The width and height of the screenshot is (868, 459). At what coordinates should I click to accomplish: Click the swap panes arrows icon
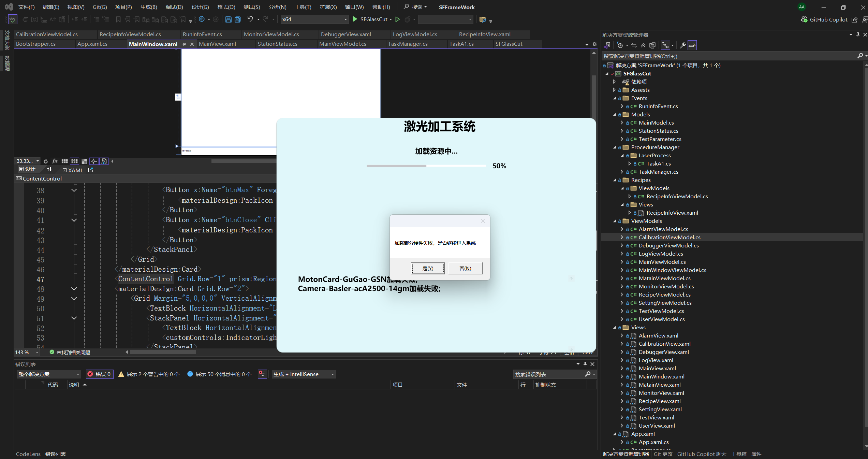[49, 170]
